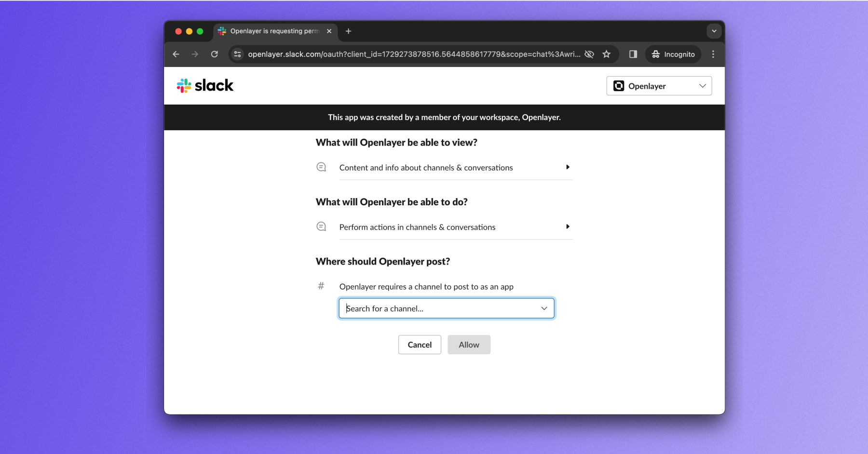Click the yellow minimize window button
868x454 pixels.
(x=189, y=31)
